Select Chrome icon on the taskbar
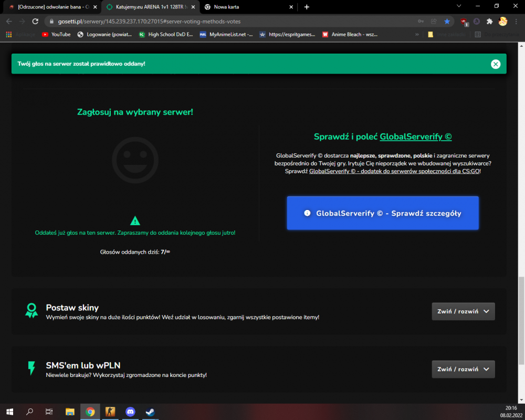Viewport: 525px width, 420px height. click(90, 412)
